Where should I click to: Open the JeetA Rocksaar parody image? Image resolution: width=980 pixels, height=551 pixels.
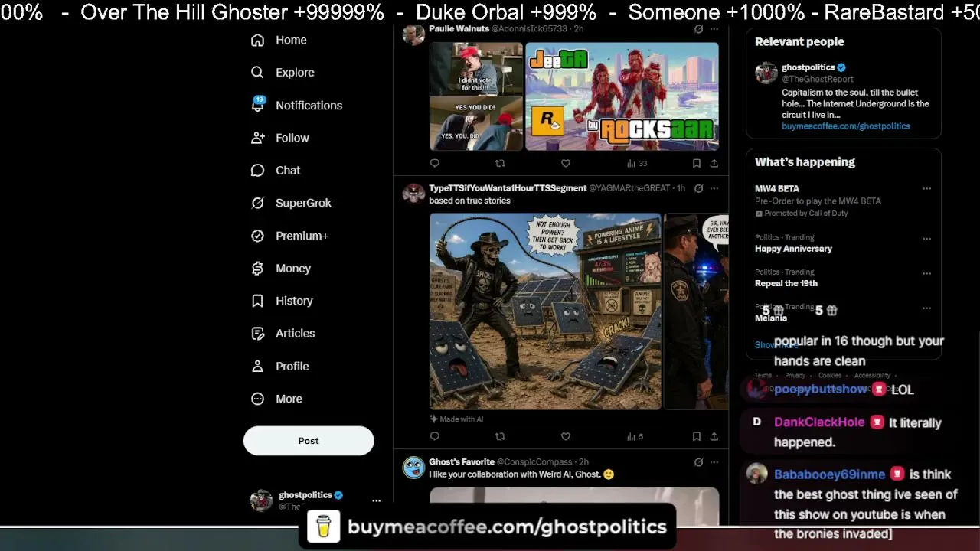[x=622, y=96]
